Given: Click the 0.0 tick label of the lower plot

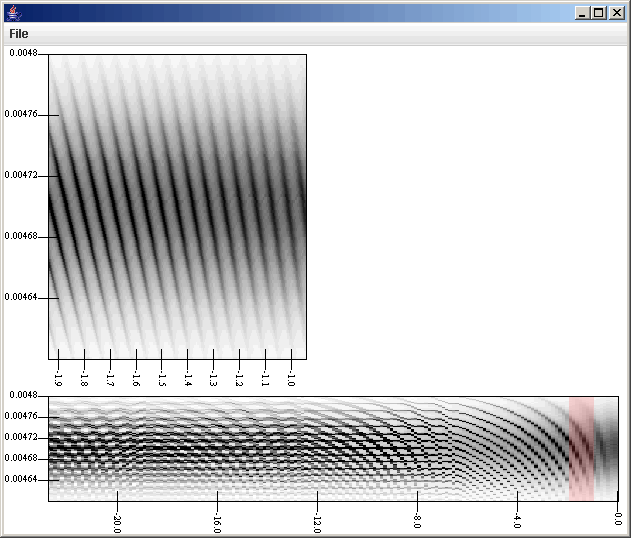Looking at the screenshot, I should point(617,518).
